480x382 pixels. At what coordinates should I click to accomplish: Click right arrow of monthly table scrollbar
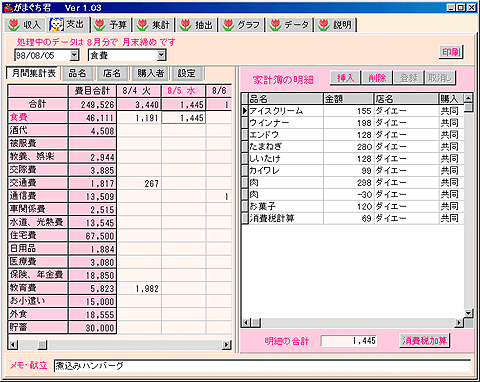point(227,344)
